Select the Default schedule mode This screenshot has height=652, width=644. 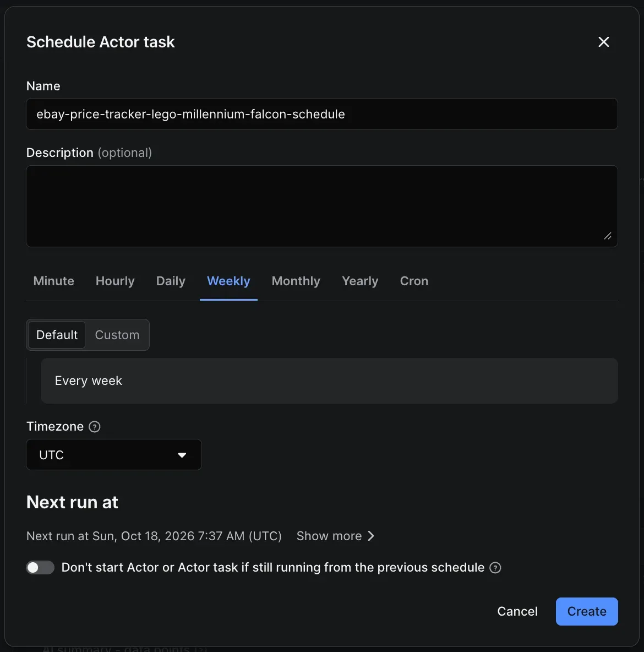tap(57, 335)
